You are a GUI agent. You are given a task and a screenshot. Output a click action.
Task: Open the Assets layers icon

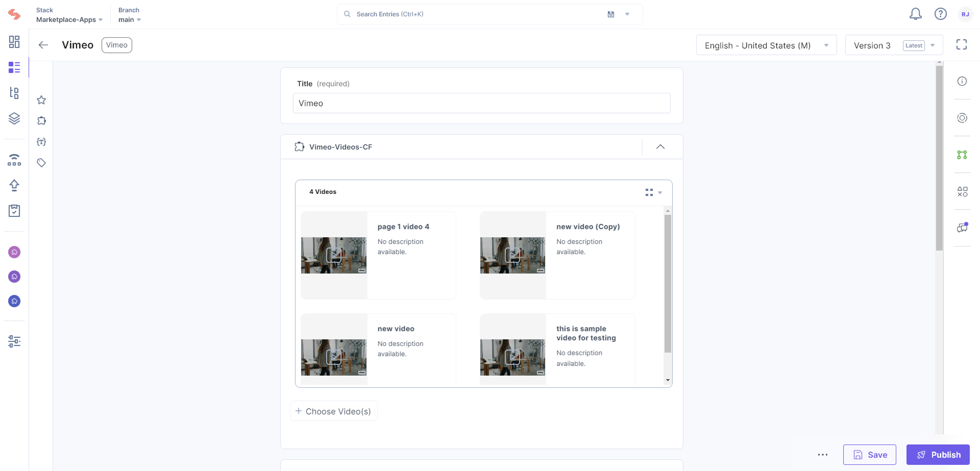pyautogui.click(x=14, y=118)
